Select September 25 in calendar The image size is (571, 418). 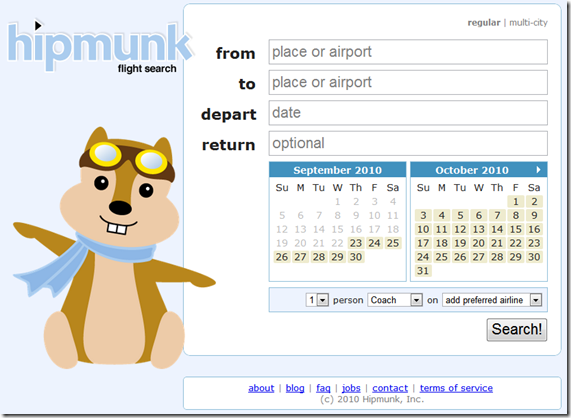tap(393, 243)
